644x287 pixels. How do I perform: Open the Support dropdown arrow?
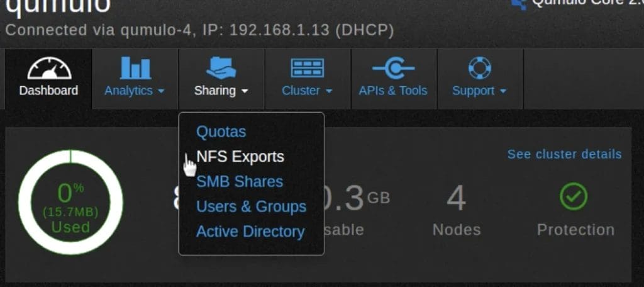point(502,91)
